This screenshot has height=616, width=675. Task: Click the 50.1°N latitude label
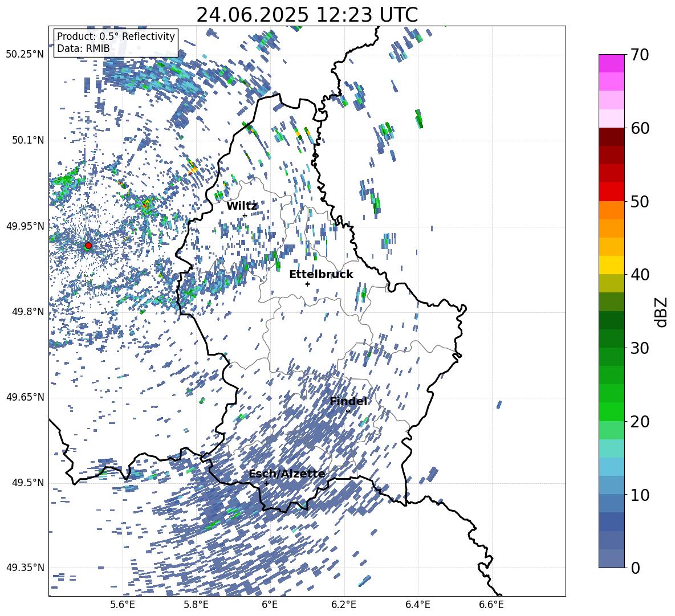(x=28, y=141)
